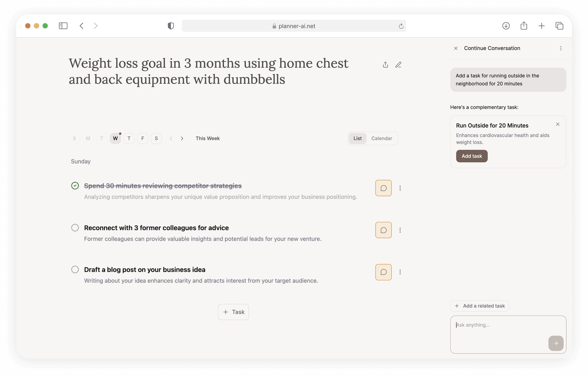Click the Writing about your idea description
Screen dimensions: 588x376
201,281
